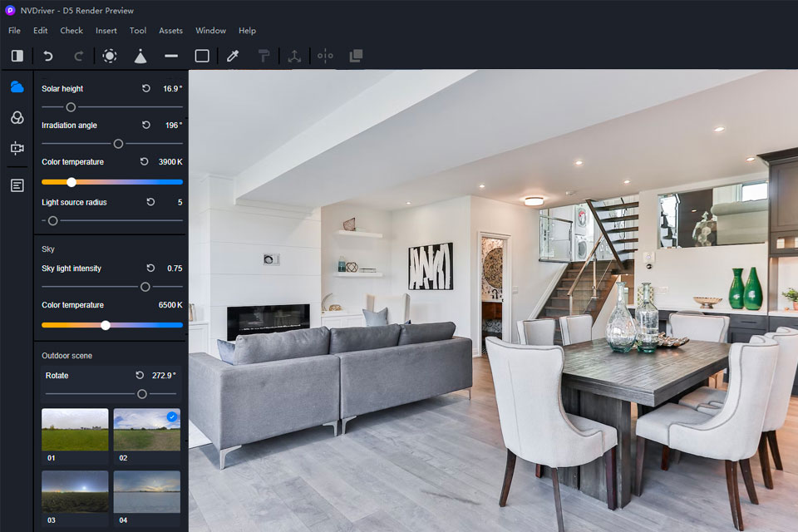Viewport: 798px width, 532px height.
Task: Open the Window menu
Action: pos(210,30)
